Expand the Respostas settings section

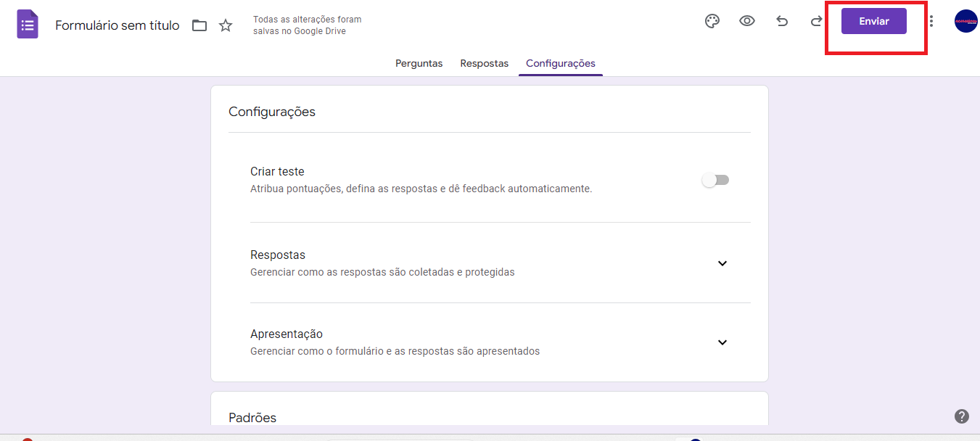click(x=722, y=263)
